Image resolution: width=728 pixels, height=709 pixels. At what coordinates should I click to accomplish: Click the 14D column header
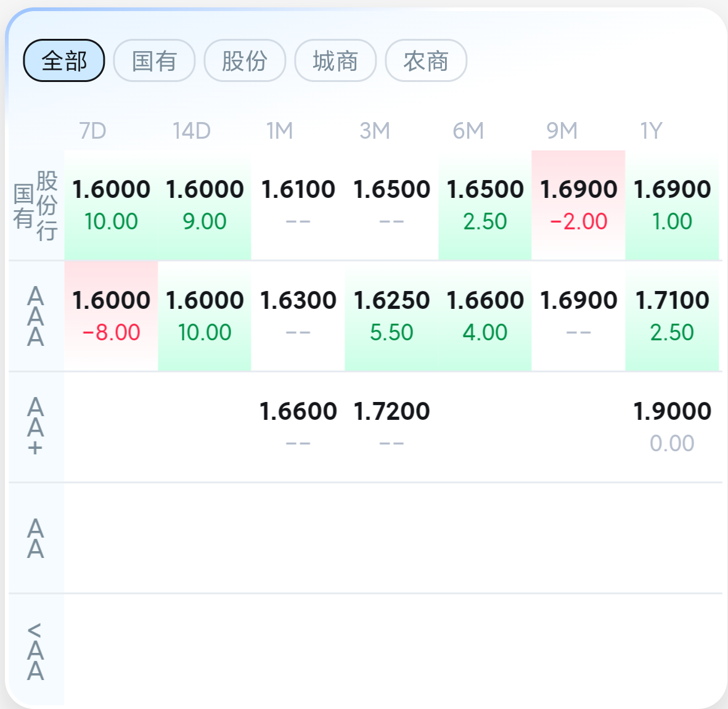tap(192, 131)
